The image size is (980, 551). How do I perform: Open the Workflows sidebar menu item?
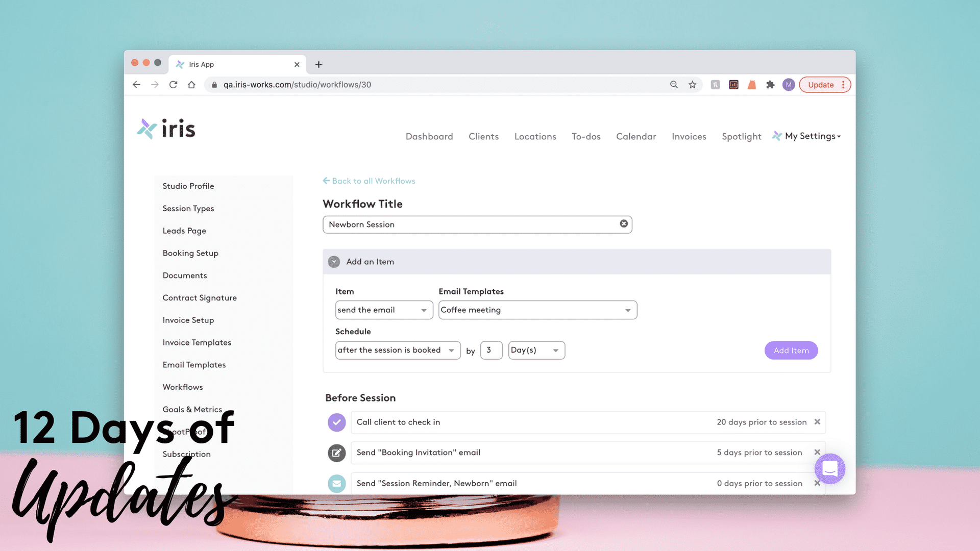[x=182, y=387]
